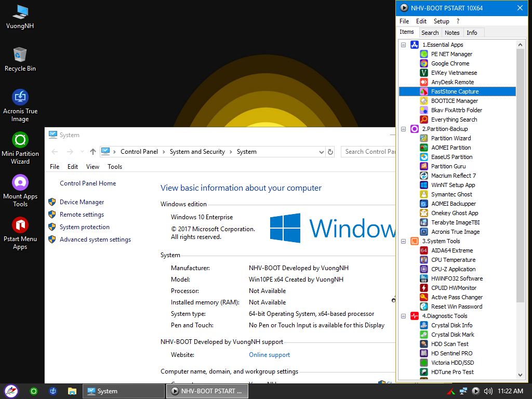Select System taskbar button

point(124,391)
